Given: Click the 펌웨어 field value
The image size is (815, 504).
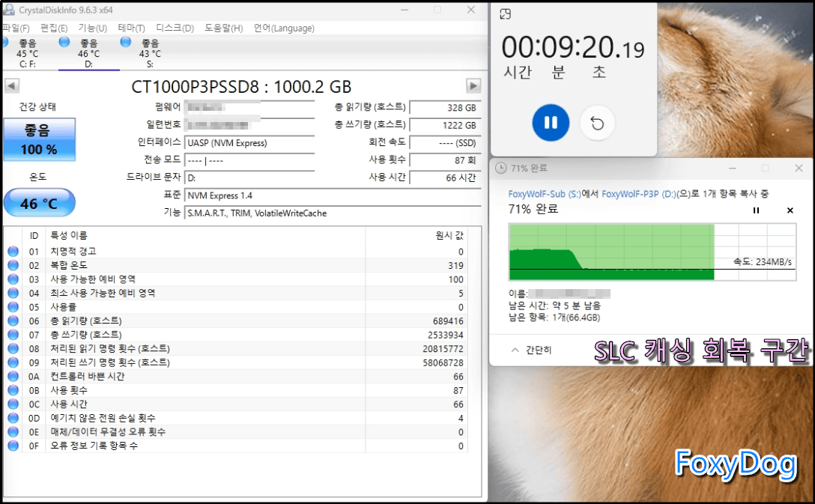Looking at the screenshot, I should click(250, 108).
